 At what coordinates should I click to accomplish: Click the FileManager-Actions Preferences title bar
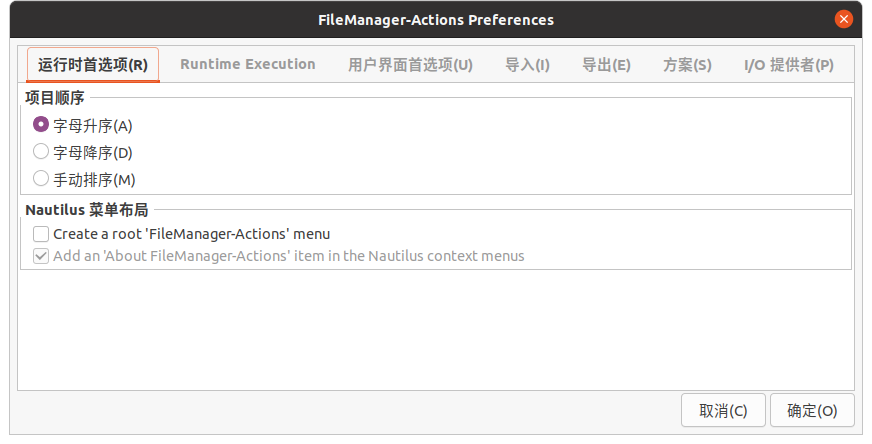pyautogui.click(x=435, y=19)
